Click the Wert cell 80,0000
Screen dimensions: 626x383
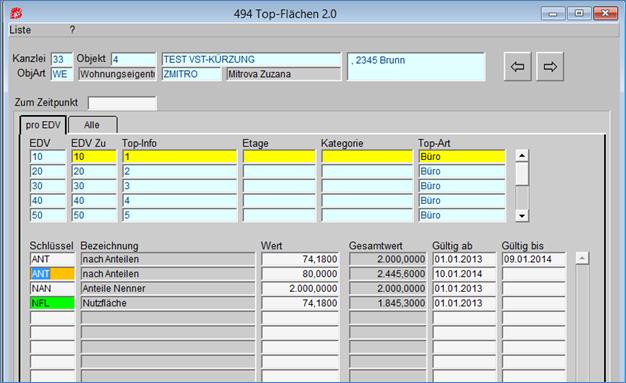click(300, 274)
